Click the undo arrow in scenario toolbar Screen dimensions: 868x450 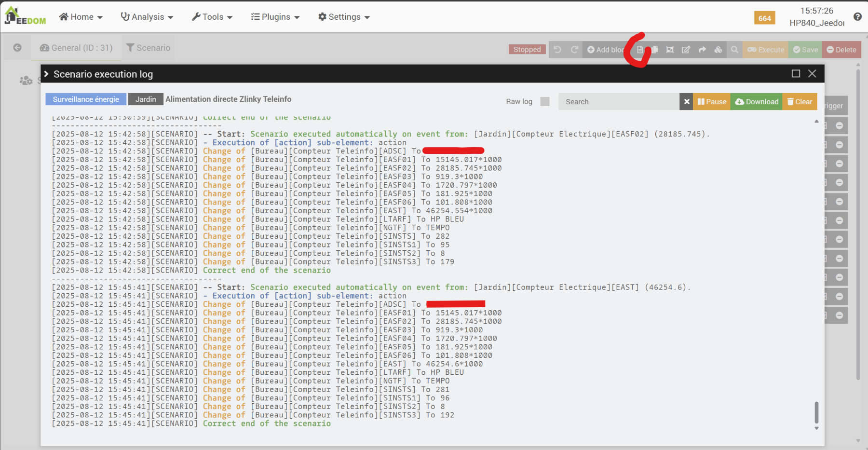click(x=557, y=50)
